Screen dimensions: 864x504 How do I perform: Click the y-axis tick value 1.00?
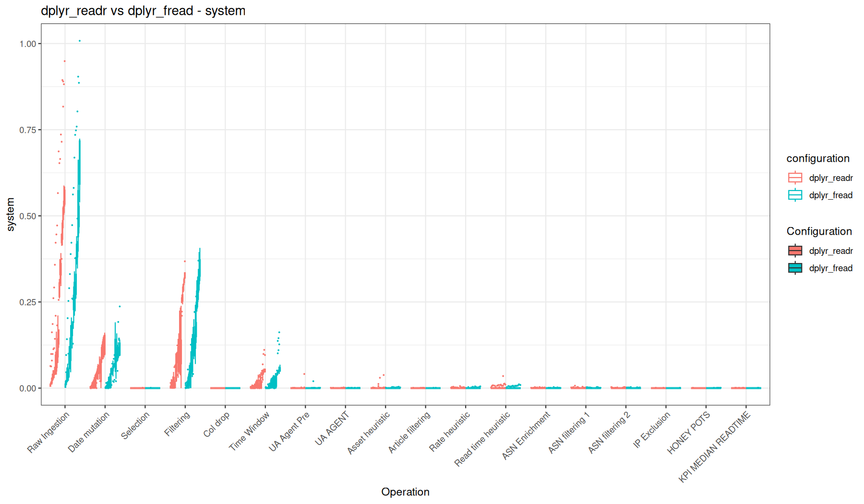(x=28, y=44)
